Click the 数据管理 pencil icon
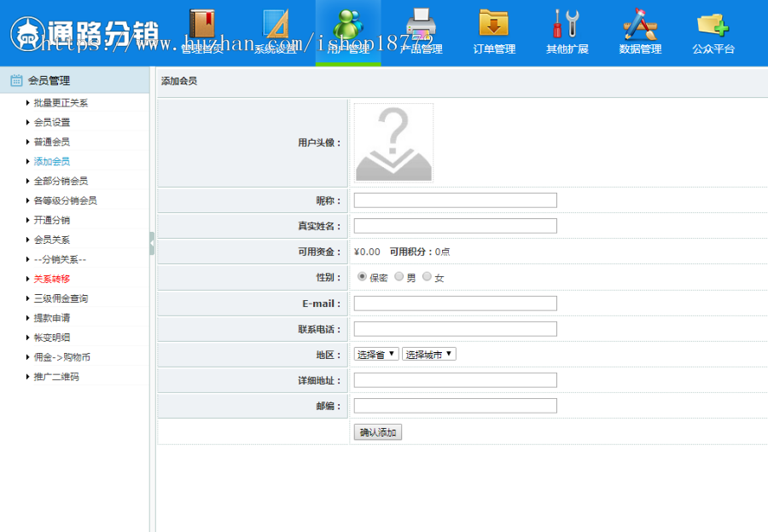Viewport: 768px width, 532px height. tap(639, 26)
